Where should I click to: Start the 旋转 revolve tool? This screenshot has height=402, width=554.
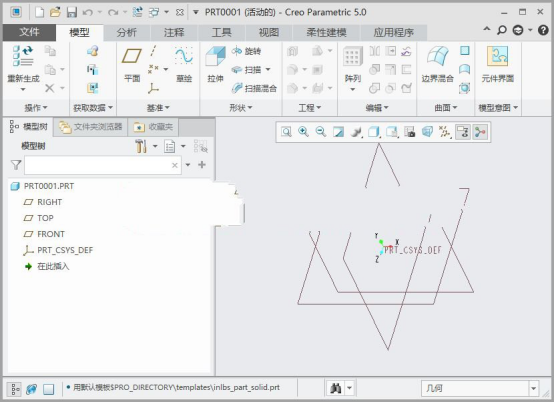(246, 51)
